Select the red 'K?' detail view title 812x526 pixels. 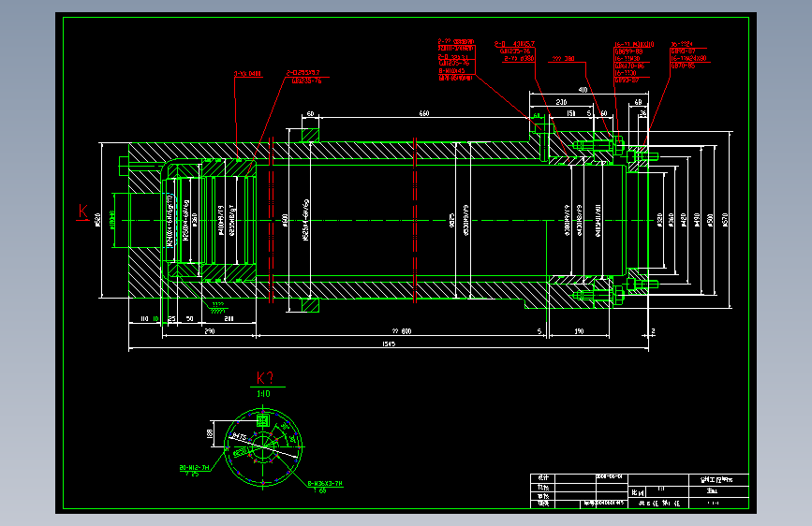pyautogui.click(x=265, y=378)
